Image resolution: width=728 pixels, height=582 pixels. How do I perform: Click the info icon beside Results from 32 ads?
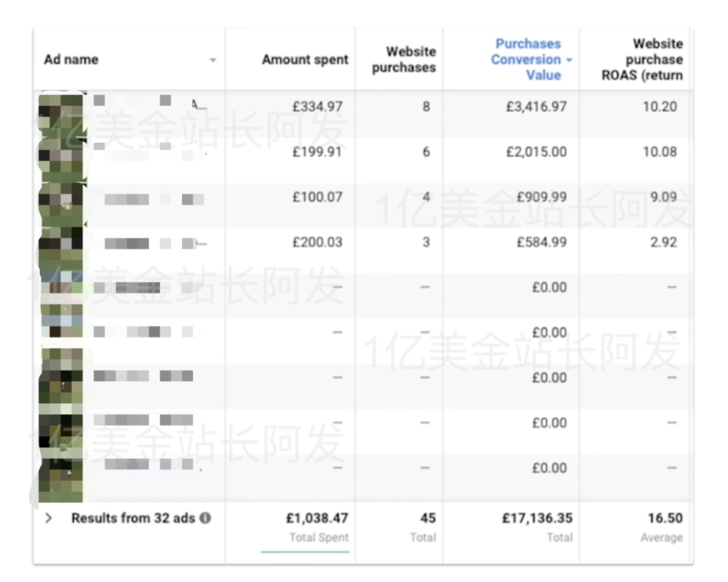click(x=205, y=519)
